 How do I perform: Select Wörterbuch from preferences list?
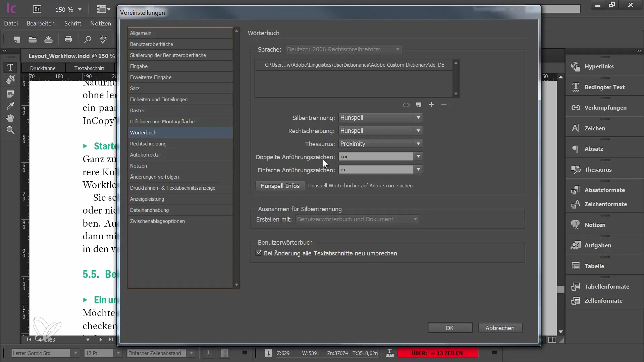(x=143, y=132)
